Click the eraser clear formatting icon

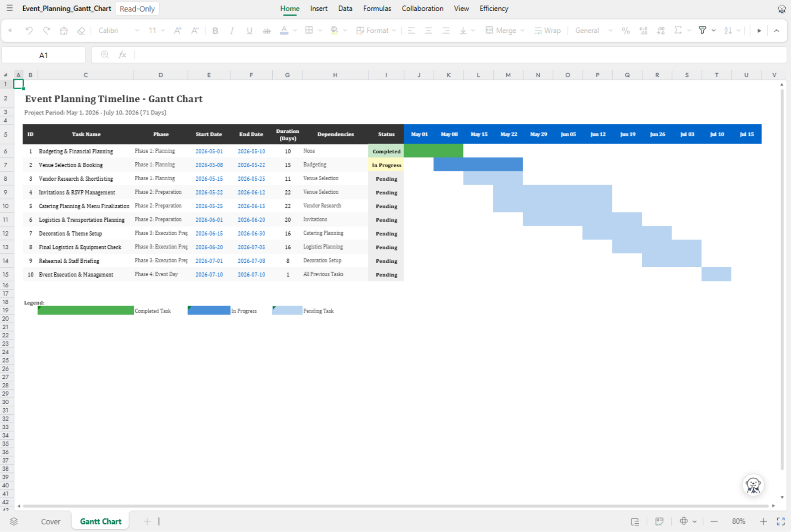(81, 30)
